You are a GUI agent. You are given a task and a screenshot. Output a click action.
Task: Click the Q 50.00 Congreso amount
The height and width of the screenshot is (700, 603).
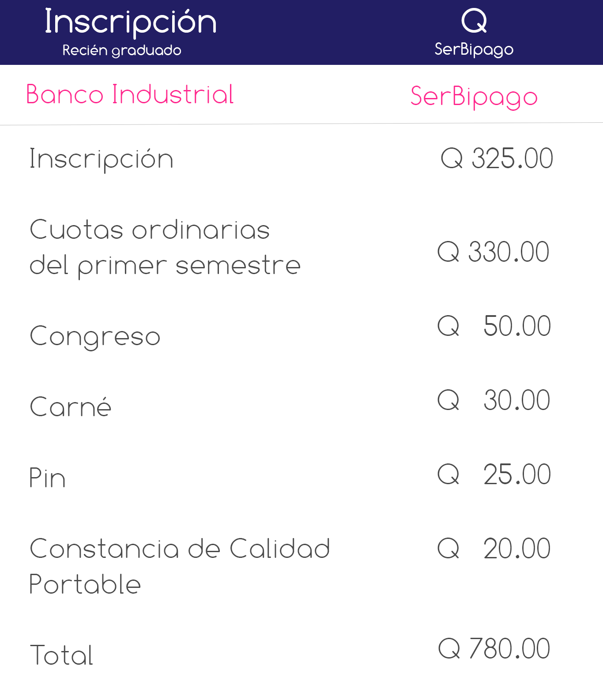pyautogui.click(x=494, y=326)
